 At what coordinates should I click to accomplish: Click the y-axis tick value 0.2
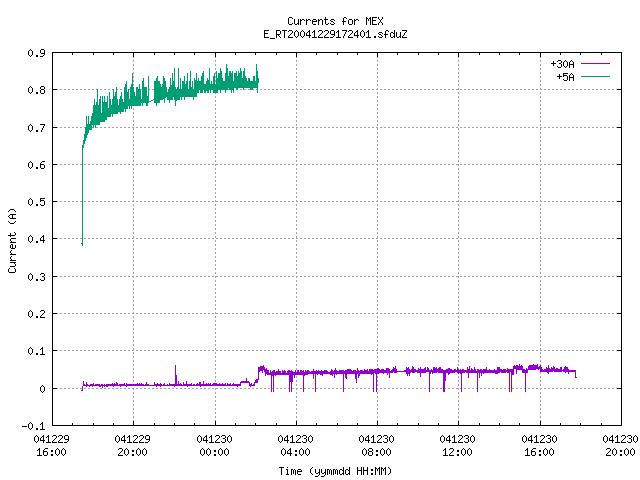pos(36,314)
